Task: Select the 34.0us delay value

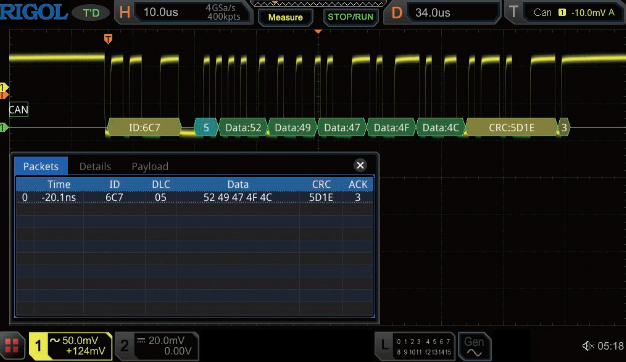Action: pos(433,13)
